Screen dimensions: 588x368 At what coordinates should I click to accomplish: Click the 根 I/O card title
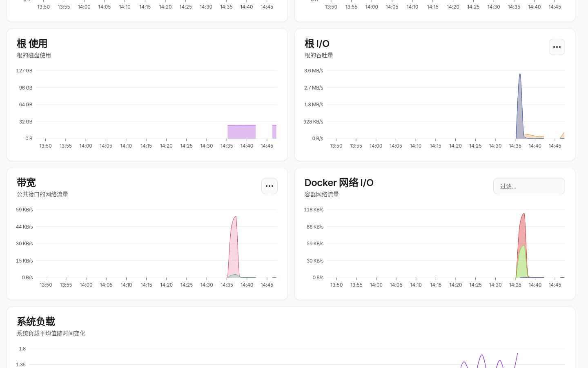pyautogui.click(x=317, y=43)
